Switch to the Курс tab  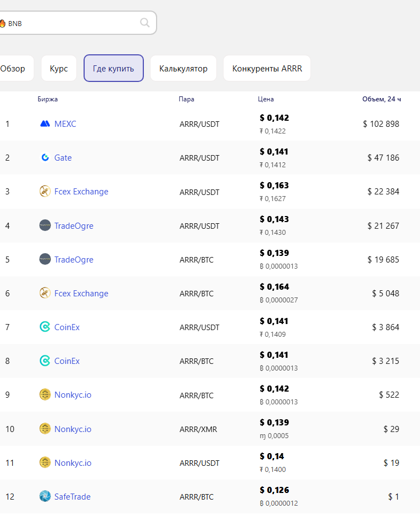pyautogui.click(x=59, y=68)
